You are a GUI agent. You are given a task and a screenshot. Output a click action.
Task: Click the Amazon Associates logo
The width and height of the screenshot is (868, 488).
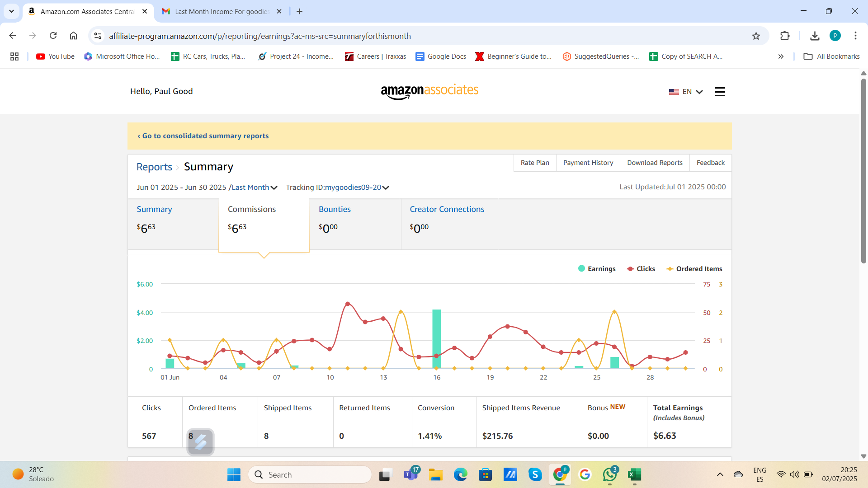pyautogui.click(x=429, y=91)
